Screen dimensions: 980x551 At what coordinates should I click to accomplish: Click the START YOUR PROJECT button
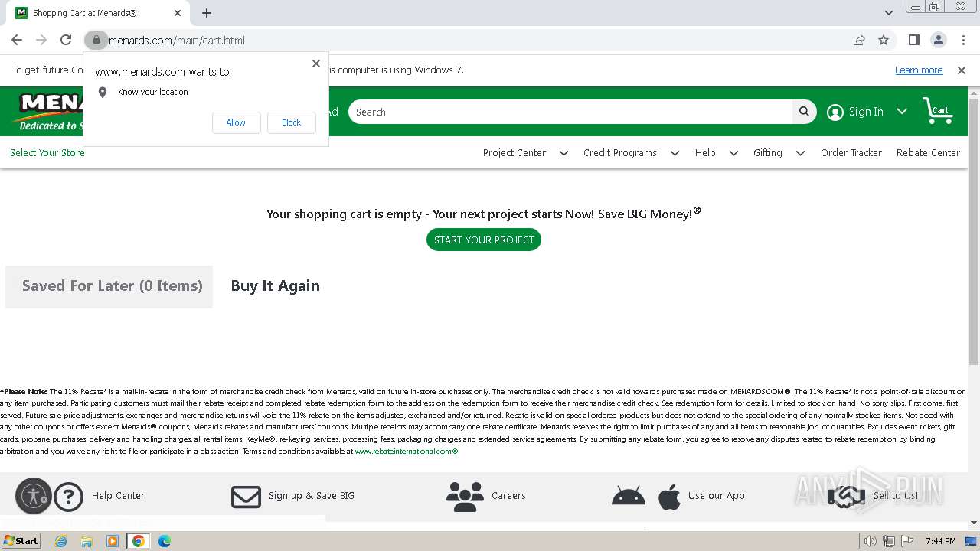pyautogui.click(x=484, y=240)
